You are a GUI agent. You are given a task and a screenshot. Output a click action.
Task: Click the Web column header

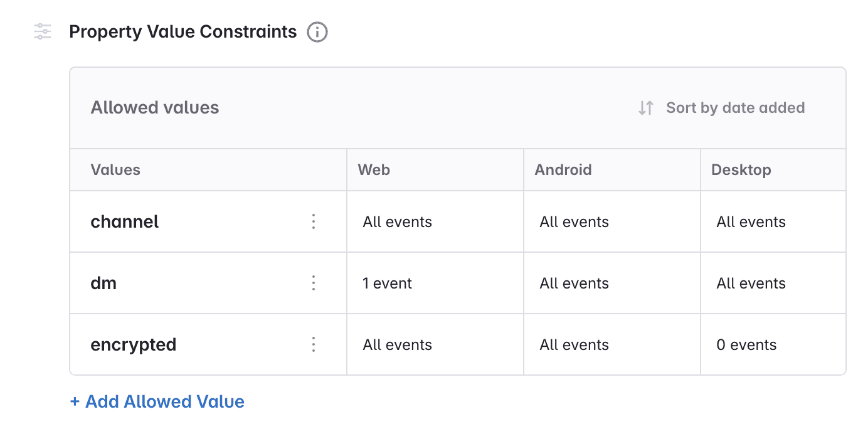[374, 170]
